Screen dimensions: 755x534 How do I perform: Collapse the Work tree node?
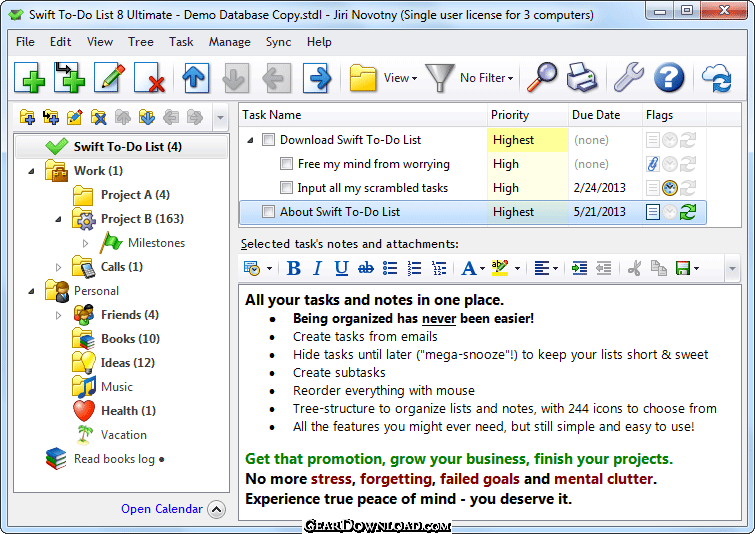point(31,171)
